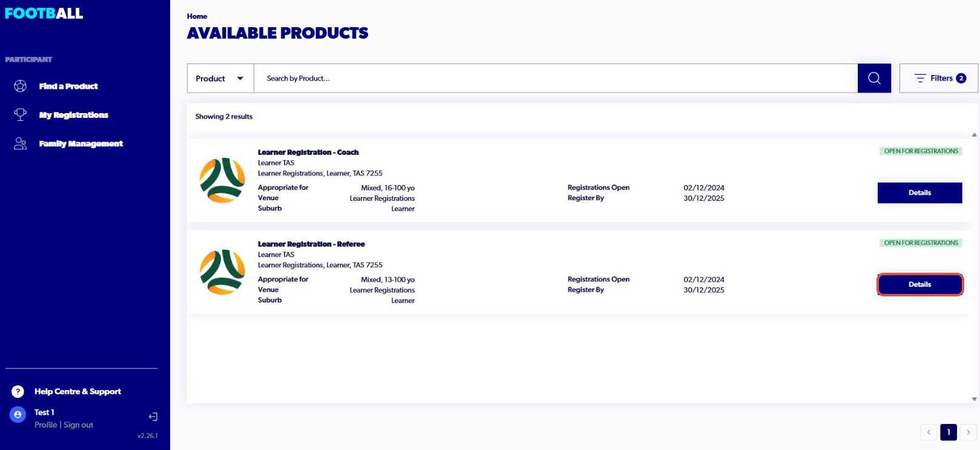The width and height of the screenshot is (980, 450).
Task: Focus the Search by Product field
Action: click(x=556, y=78)
